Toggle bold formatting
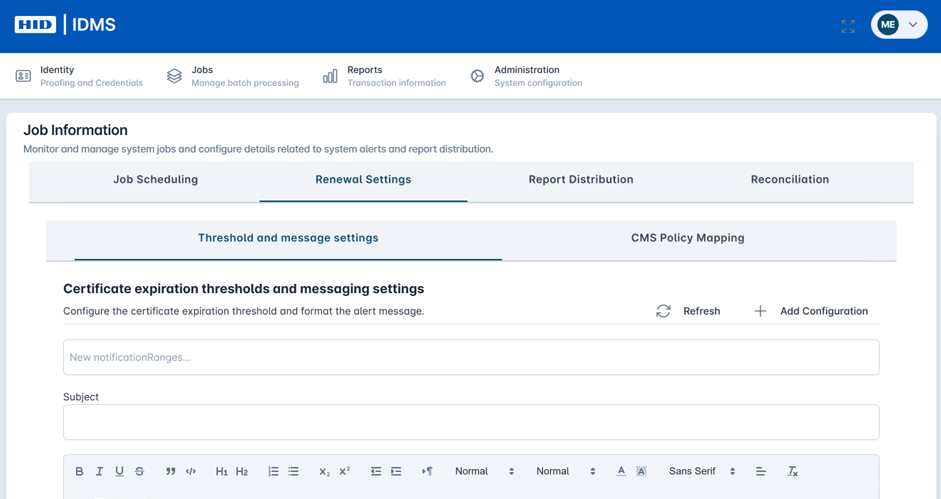Image resolution: width=941 pixels, height=499 pixels. coord(79,471)
